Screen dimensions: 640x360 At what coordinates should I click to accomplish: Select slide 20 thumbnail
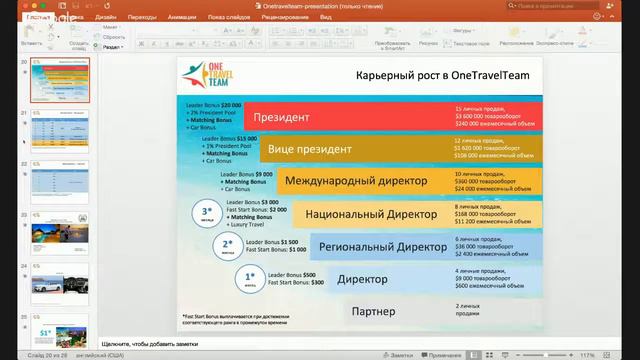point(60,80)
